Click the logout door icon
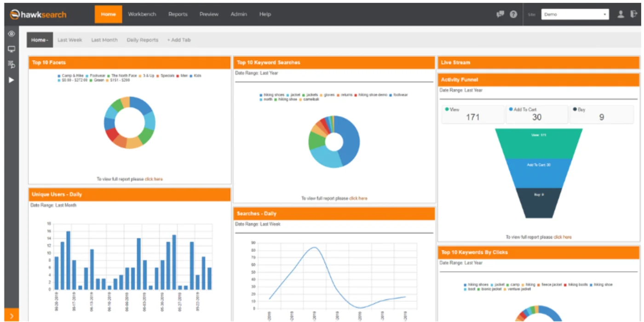This screenshot has width=644, height=322. pyautogui.click(x=634, y=14)
